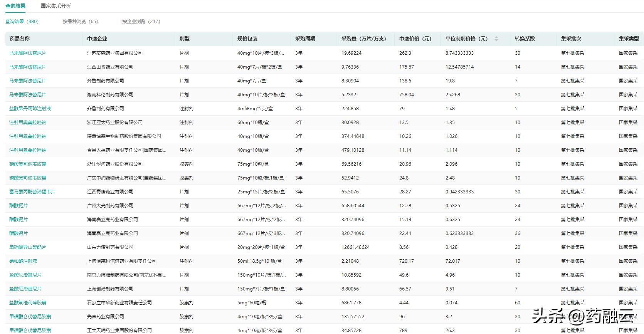This screenshot has height=334, width=644.
Task: Select the 石家庄市华新药业有限责任公司 cell
Action: coord(119,303)
